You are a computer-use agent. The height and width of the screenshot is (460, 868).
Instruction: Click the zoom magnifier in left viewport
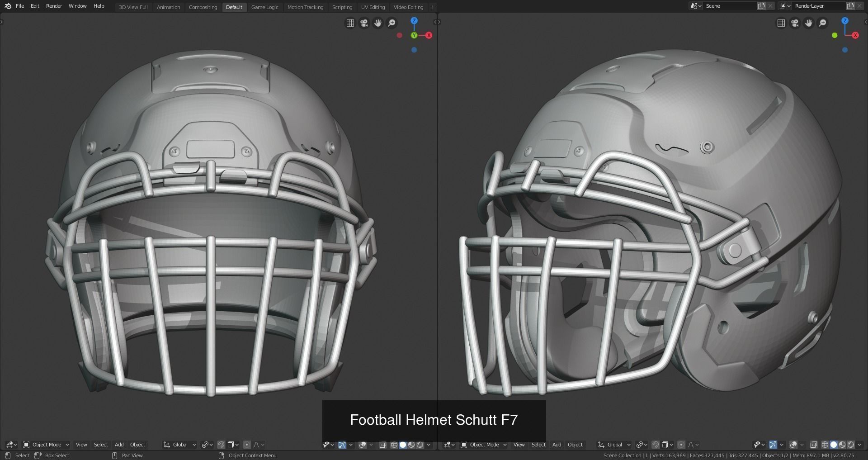click(392, 23)
